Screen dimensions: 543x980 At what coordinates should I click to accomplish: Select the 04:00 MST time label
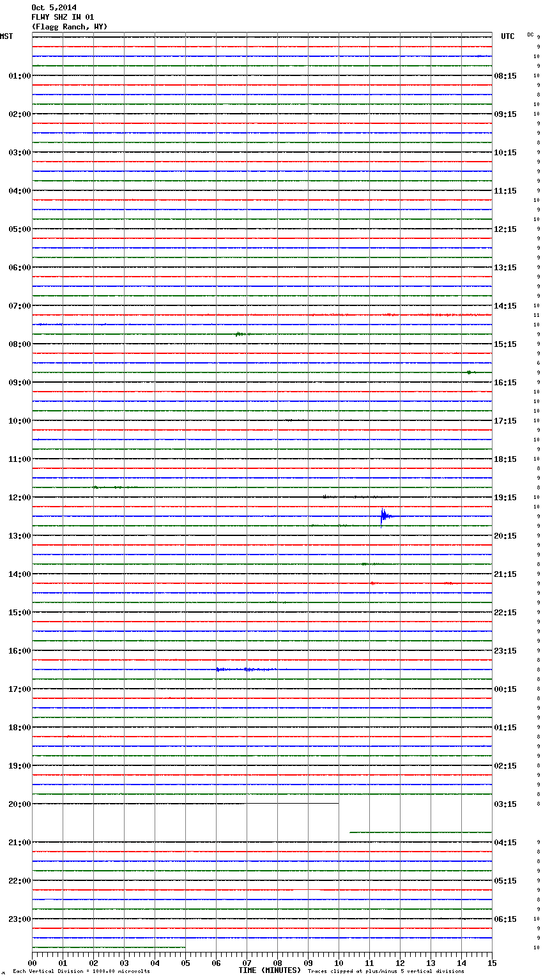tap(19, 191)
